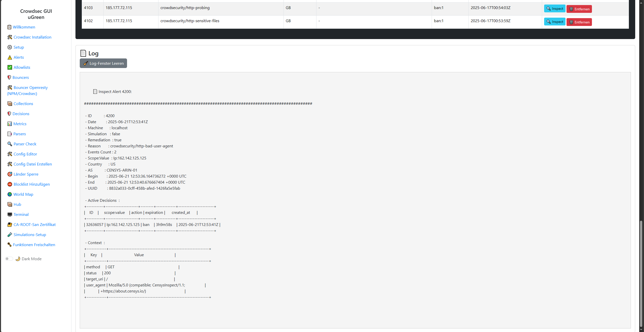Click the CA-ROOT-San Zertifikat lock icon
This screenshot has width=644, height=332.
click(10, 224)
